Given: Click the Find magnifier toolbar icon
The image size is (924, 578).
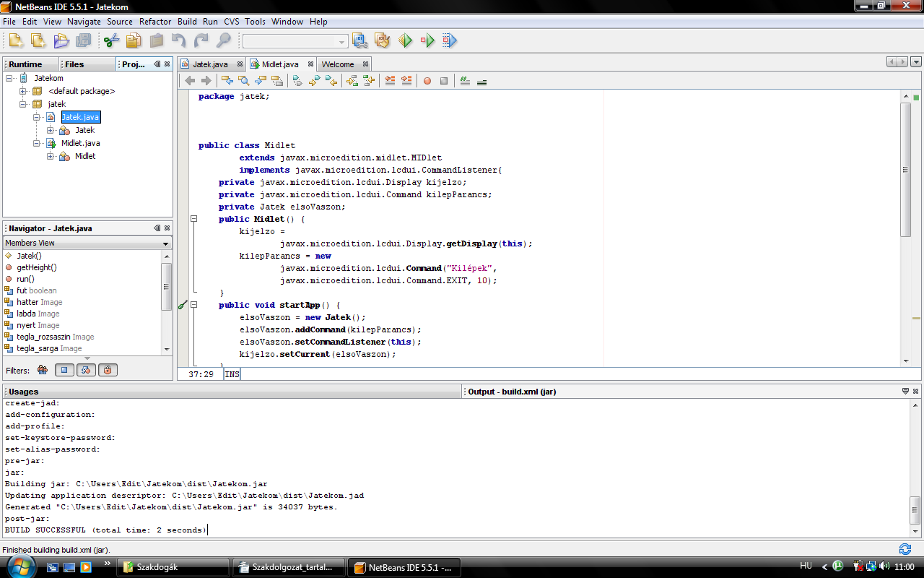Looking at the screenshot, I should pyautogui.click(x=224, y=41).
